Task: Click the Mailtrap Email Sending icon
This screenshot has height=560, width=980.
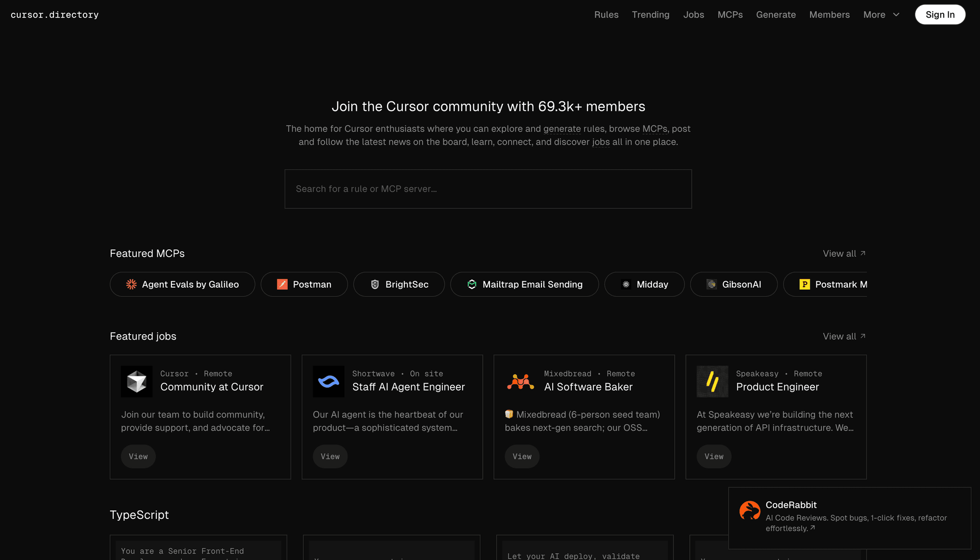Action: [x=471, y=284]
